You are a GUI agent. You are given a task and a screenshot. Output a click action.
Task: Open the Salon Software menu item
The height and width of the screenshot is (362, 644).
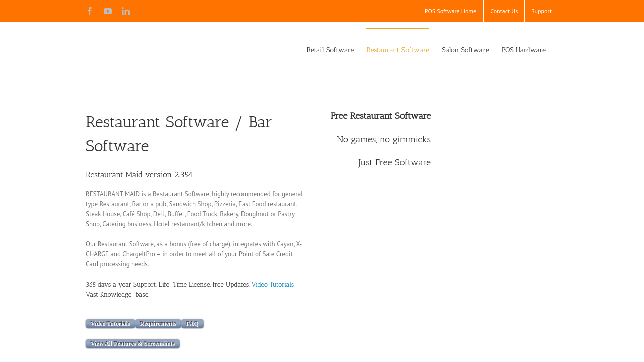click(465, 50)
